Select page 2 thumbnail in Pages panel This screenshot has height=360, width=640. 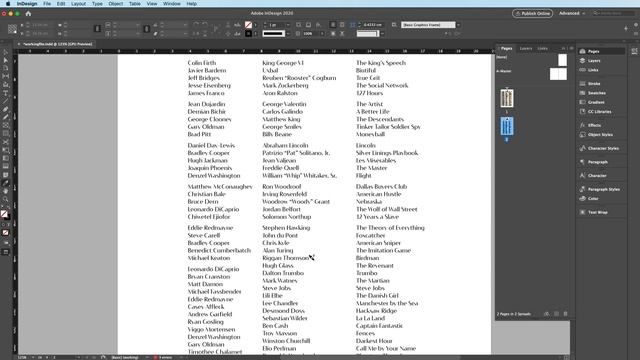click(507, 126)
